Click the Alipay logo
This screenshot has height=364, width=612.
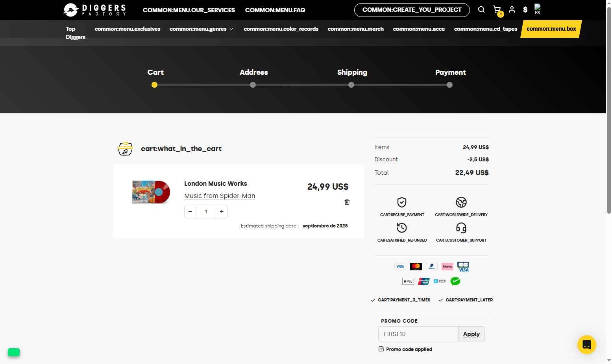pyautogui.click(x=440, y=281)
